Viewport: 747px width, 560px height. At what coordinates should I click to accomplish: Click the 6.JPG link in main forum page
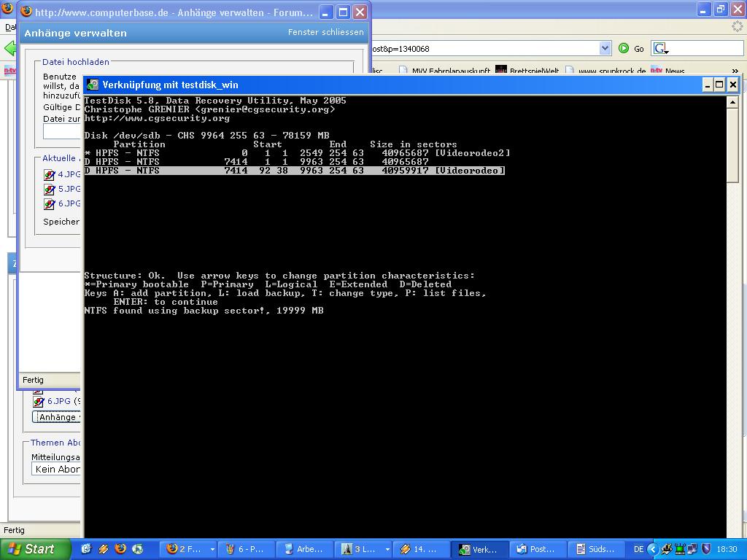tap(58, 401)
